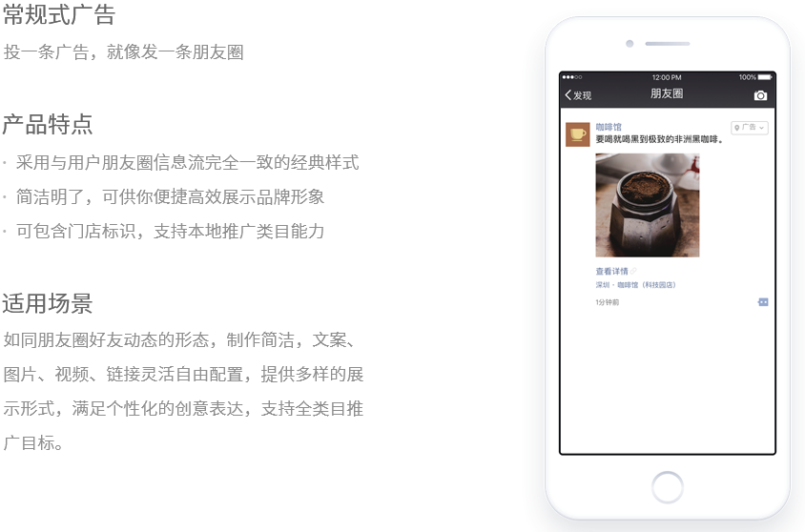Click the 常规式广告 heading
This screenshot has width=805, height=532.
point(58,14)
